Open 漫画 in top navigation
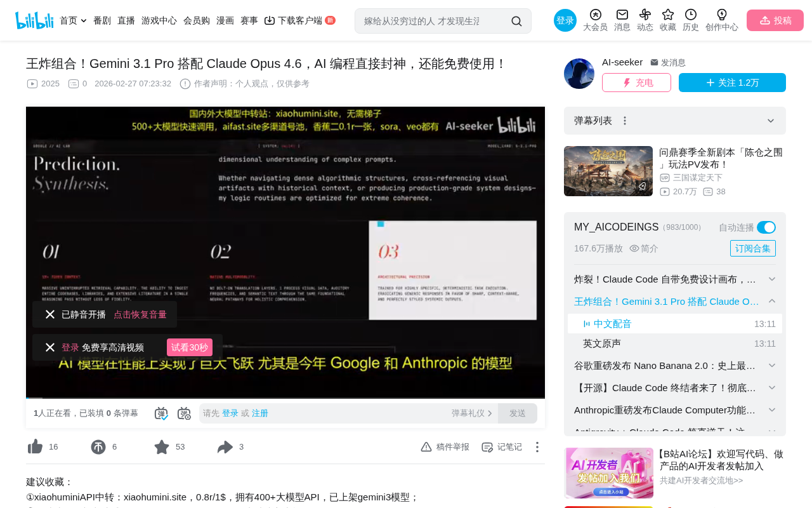Image resolution: width=812 pixels, height=508 pixels. [225, 20]
